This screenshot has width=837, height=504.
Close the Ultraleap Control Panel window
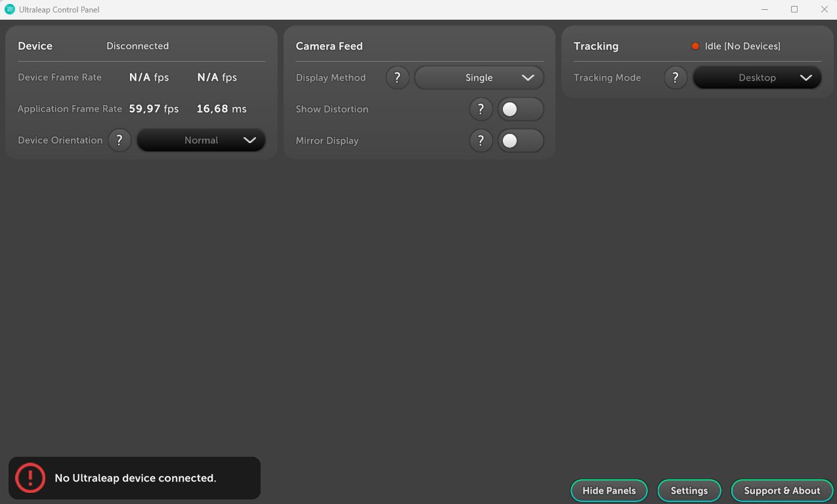(x=824, y=10)
